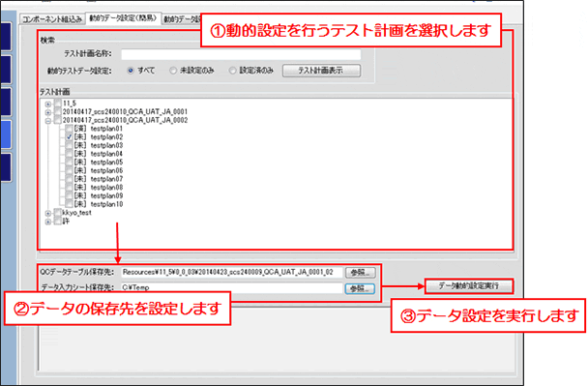Screen dimensions: 588x386
Task: Select the testplan02 label text
Action: point(106,137)
